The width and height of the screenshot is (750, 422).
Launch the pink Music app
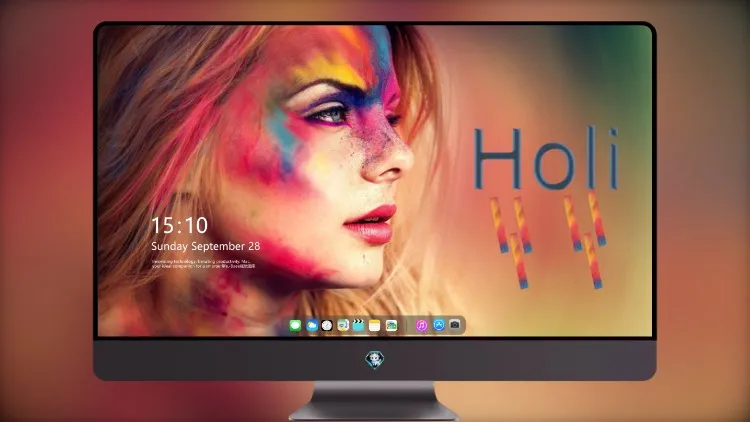click(421, 326)
